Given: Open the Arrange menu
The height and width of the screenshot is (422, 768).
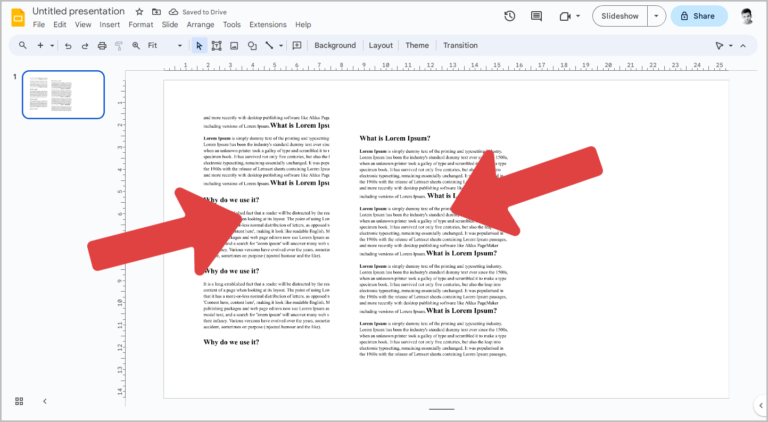Looking at the screenshot, I should (200, 24).
